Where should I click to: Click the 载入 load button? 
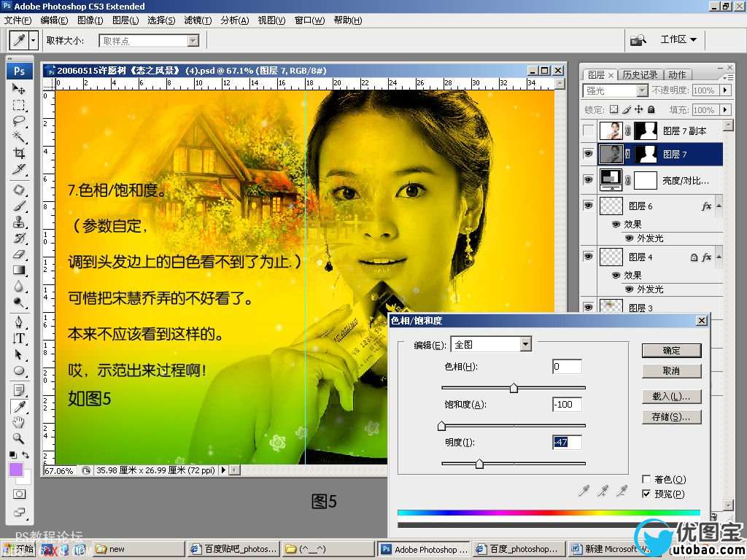671,396
